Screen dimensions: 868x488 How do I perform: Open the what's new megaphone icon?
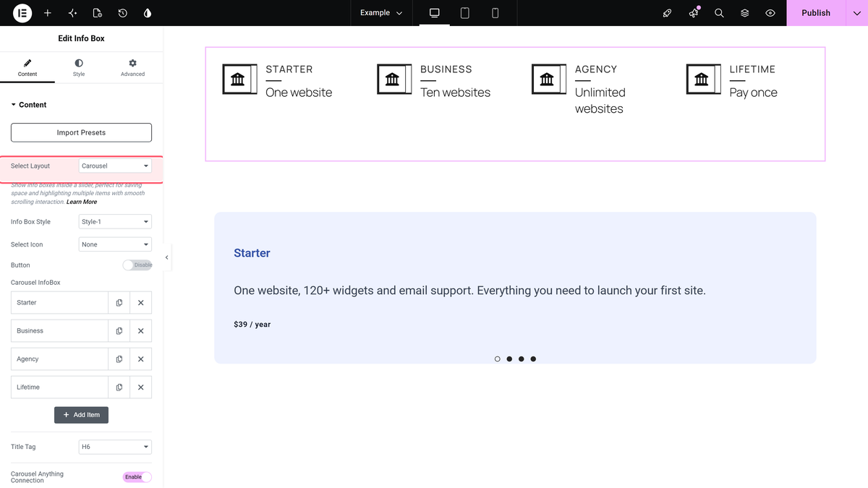pyautogui.click(x=694, y=13)
